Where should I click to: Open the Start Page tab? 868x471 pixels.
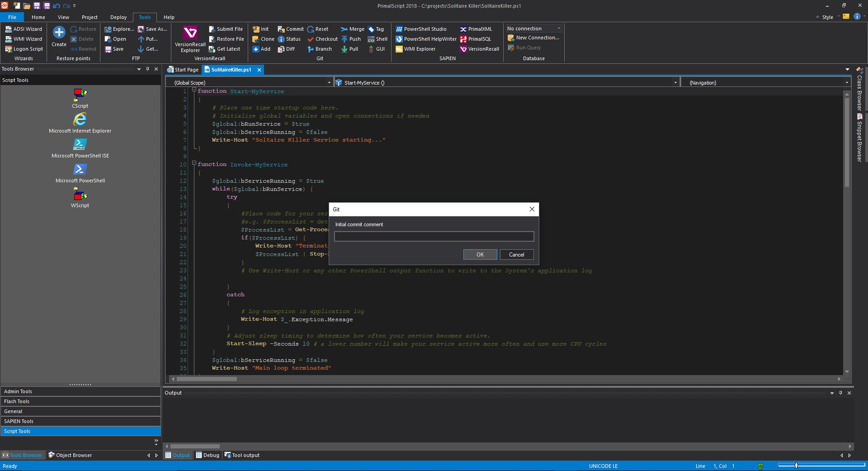coord(183,70)
